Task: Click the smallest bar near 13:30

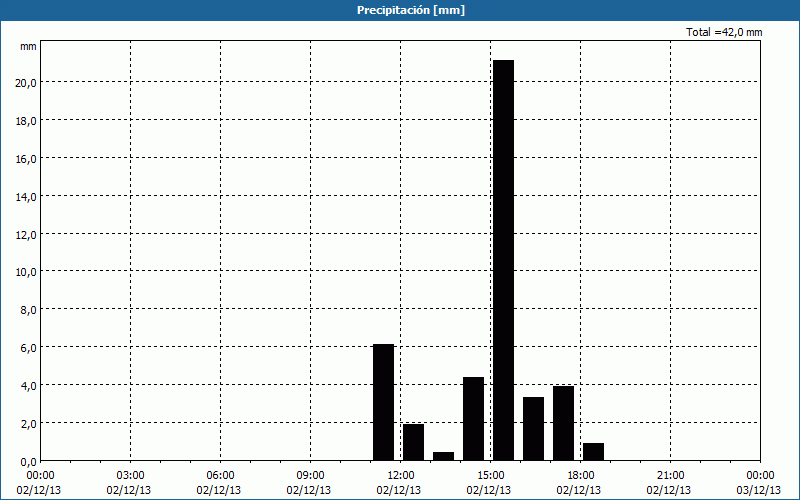Action: click(443, 456)
